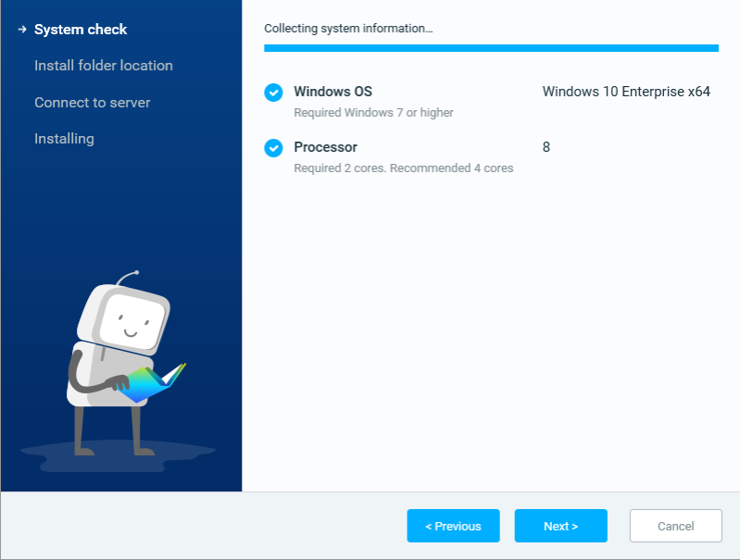This screenshot has width=740, height=560.
Task: Proceed with the Next button
Action: pos(560,526)
